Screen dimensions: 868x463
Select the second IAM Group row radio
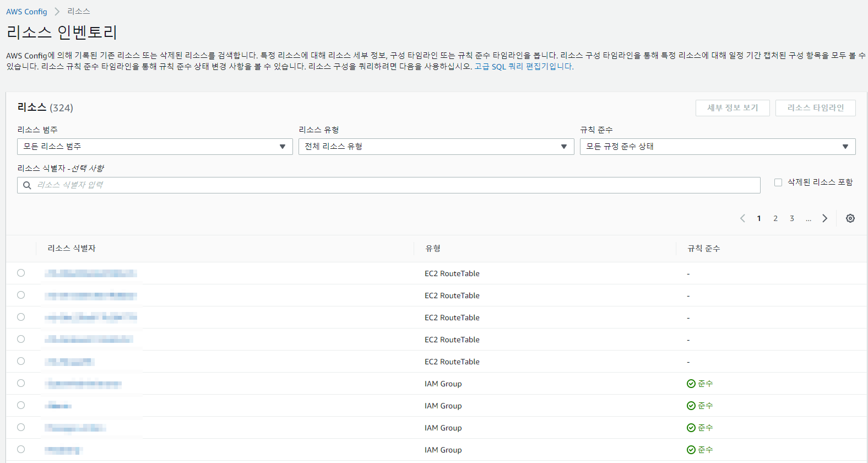21,405
